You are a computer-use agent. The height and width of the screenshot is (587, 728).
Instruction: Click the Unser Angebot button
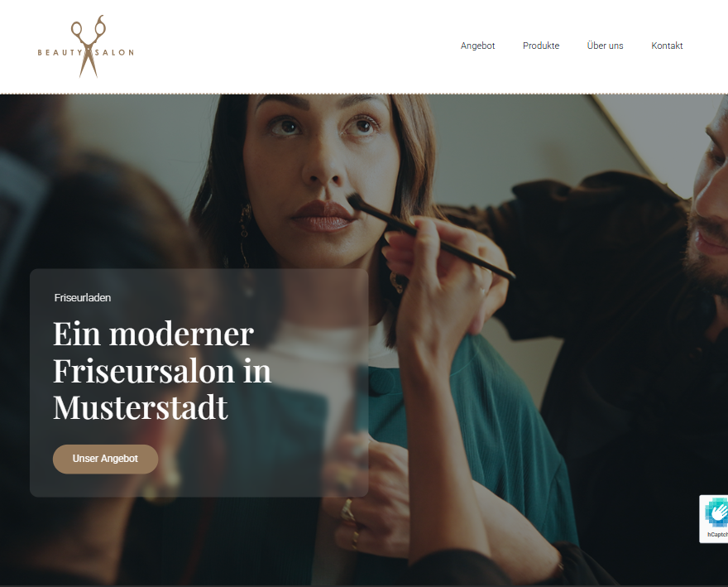coord(105,459)
